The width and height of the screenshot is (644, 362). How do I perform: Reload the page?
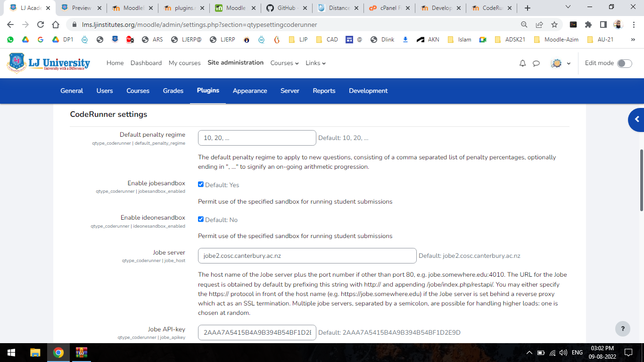pyautogui.click(x=41, y=25)
